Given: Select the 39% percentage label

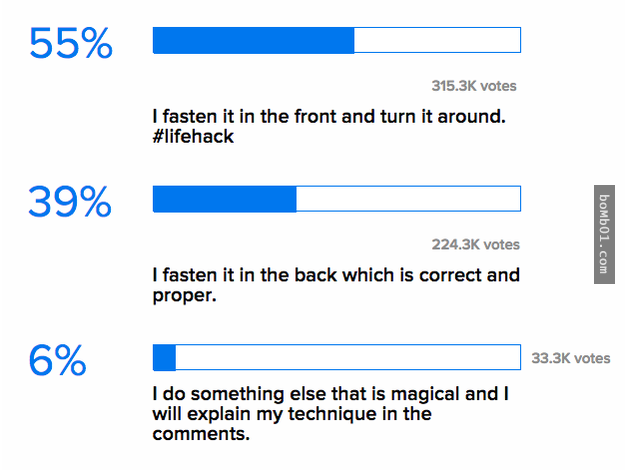Looking at the screenshot, I should [70, 202].
